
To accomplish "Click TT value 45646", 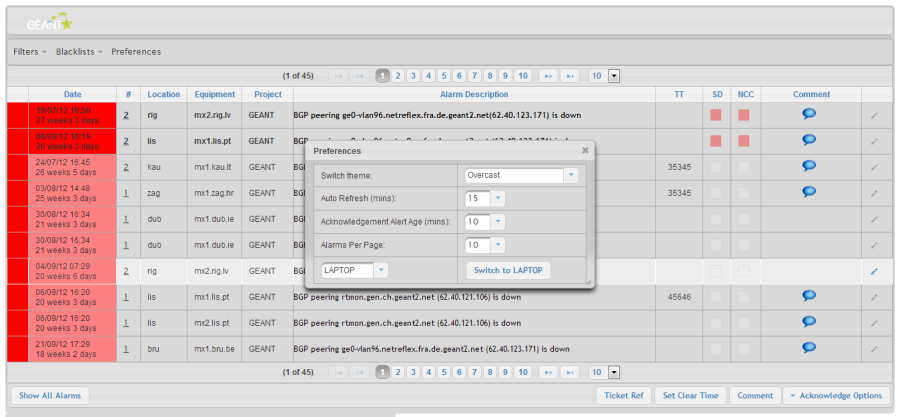I will tap(679, 297).
